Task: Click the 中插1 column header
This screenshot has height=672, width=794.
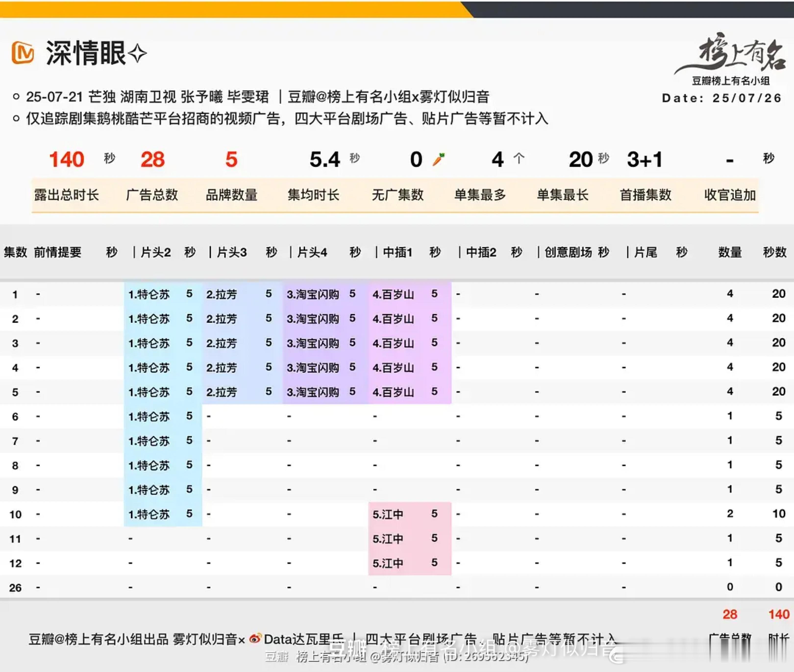Action: tap(398, 252)
